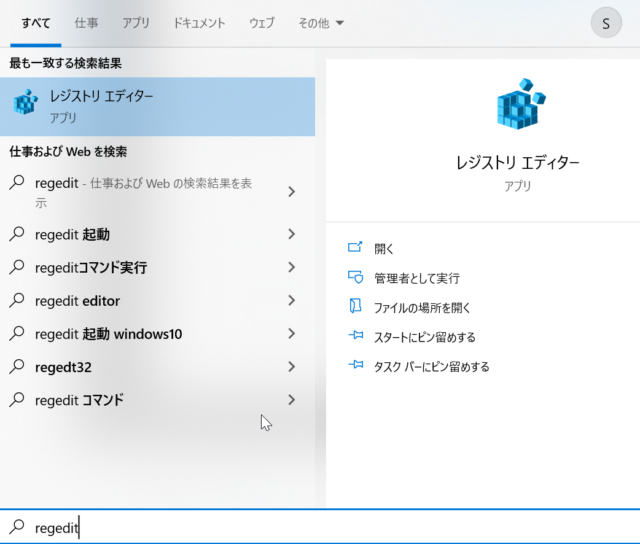The width and height of the screenshot is (640, 544).
Task: Switch to the アプリ tab
Action: [136, 23]
